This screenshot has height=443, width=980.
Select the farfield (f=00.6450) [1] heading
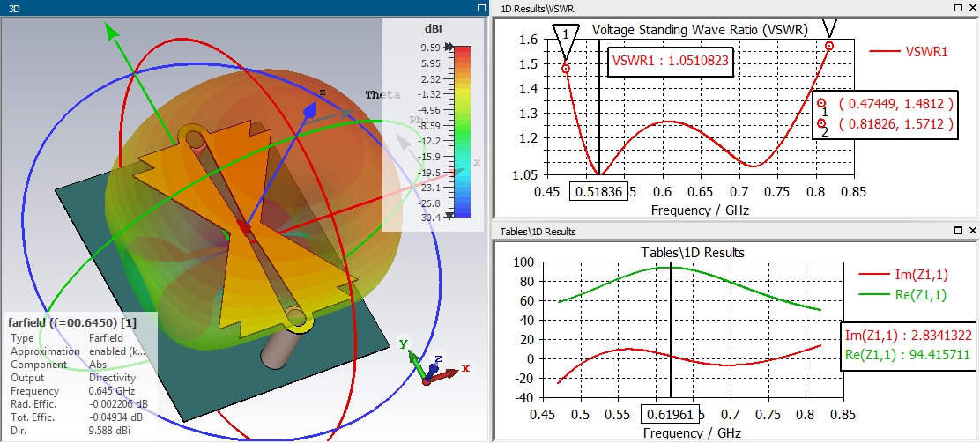[x=72, y=322]
